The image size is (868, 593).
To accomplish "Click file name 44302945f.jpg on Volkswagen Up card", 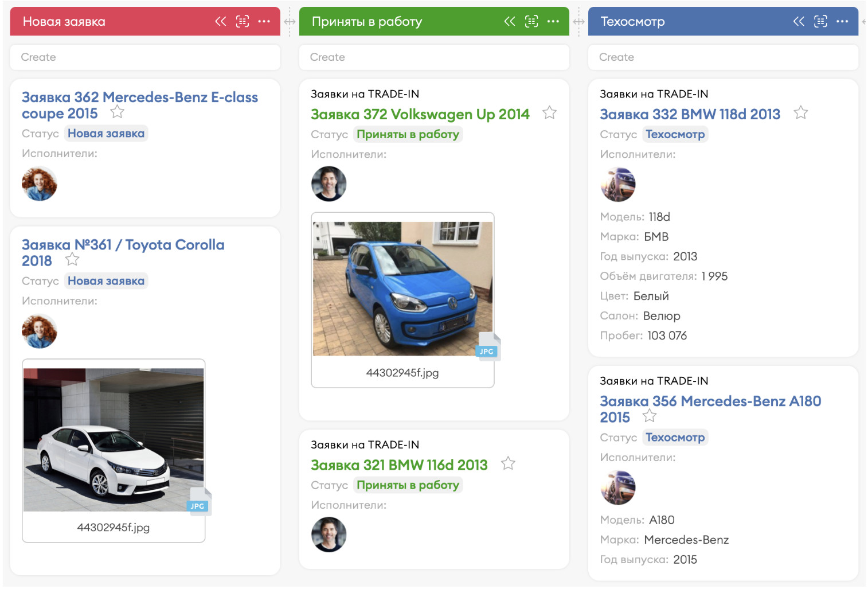I will tap(402, 373).
